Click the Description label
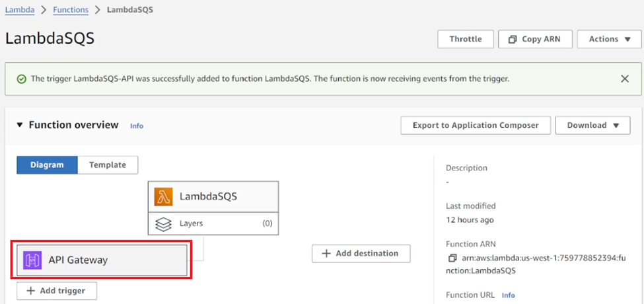This screenshot has height=304, width=644. (466, 168)
